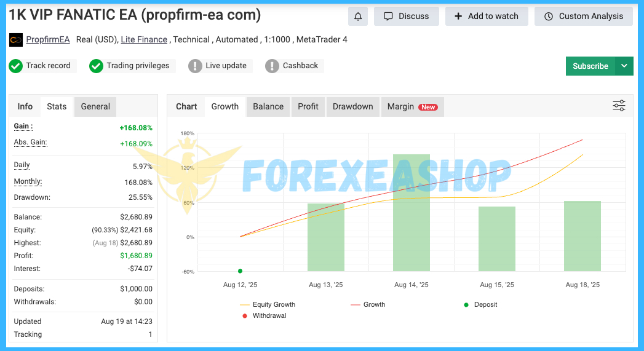This screenshot has height=351, width=644.
Task: Click the green deposit marker dot
Action: click(x=240, y=271)
